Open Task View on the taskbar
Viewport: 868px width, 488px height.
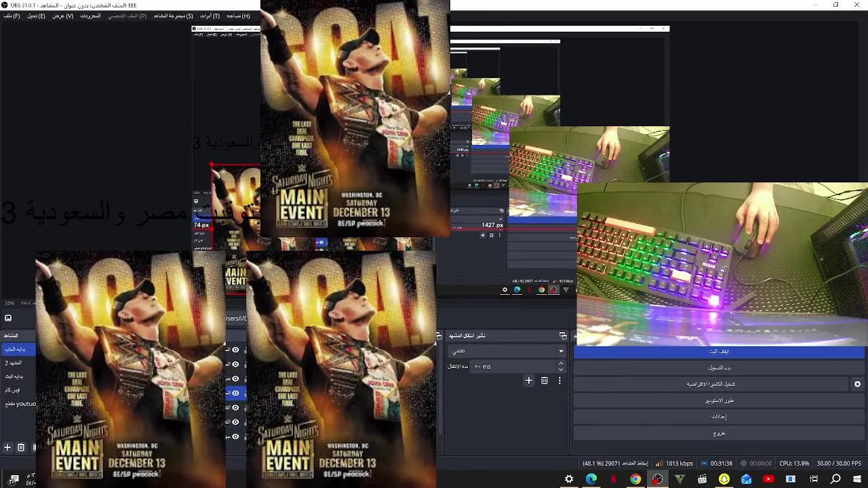(x=814, y=479)
